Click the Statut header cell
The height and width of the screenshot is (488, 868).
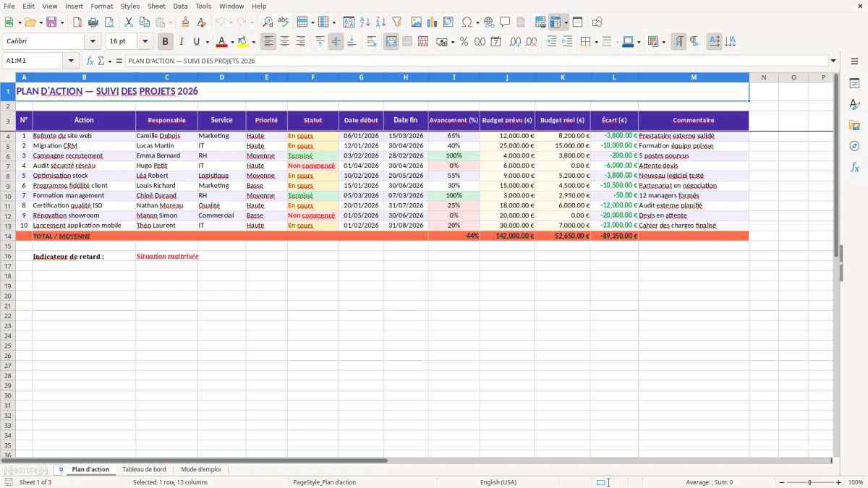[x=313, y=120]
